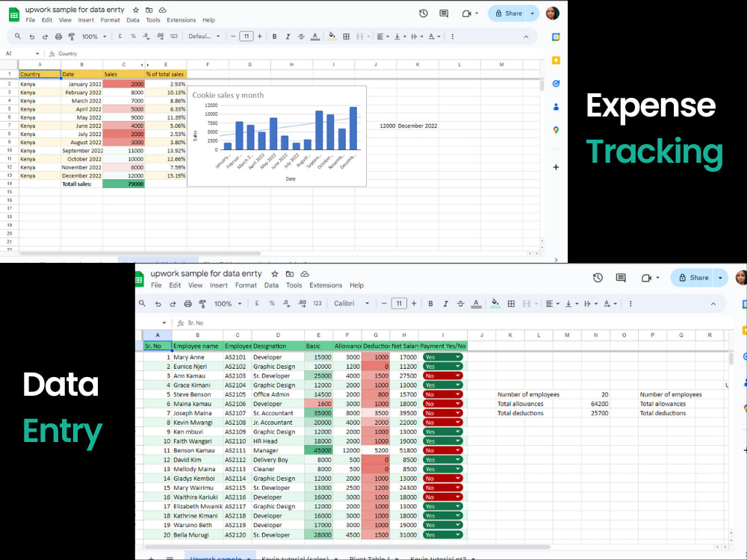The height and width of the screenshot is (560, 747).
Task: Open version history in bottom window
Action: (598, 278)
